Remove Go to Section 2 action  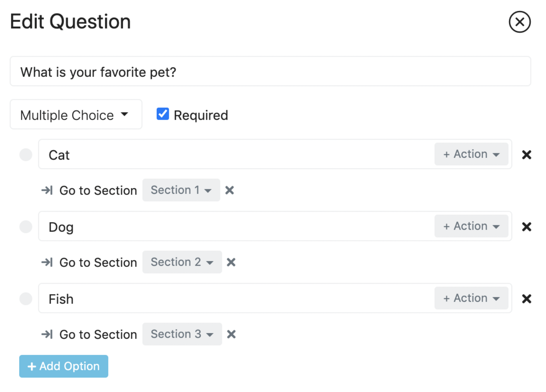coord(231,262)
